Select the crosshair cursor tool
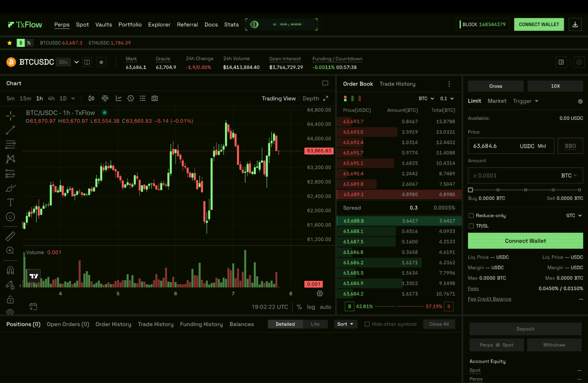This screenshot has width=588, height=383. tap(10, 116)
